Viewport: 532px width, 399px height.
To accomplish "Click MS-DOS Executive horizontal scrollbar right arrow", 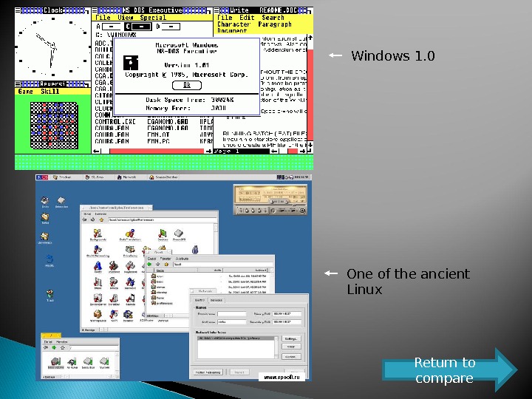I will click(208, 151).
